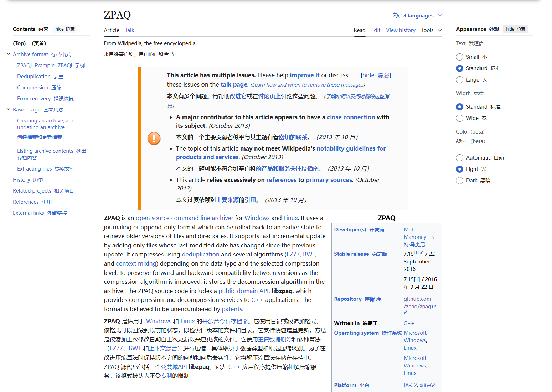Hide the article issues notice box
The height and width of the screenshot is (392, 552).
[x=376, y=75]
